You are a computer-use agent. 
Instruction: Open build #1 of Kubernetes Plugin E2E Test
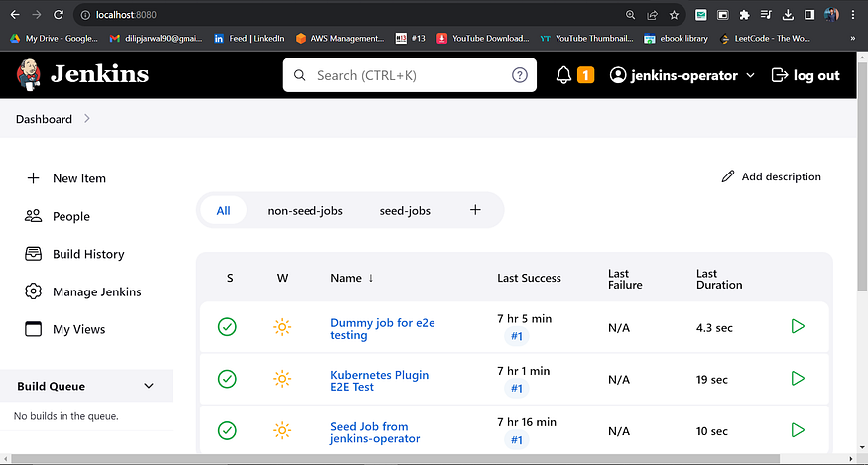(x=517, y=388)
